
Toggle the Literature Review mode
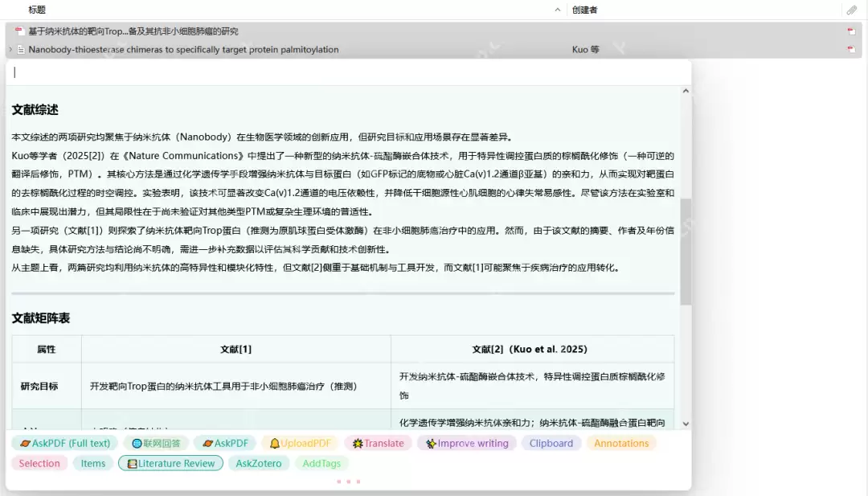[170, 463]
